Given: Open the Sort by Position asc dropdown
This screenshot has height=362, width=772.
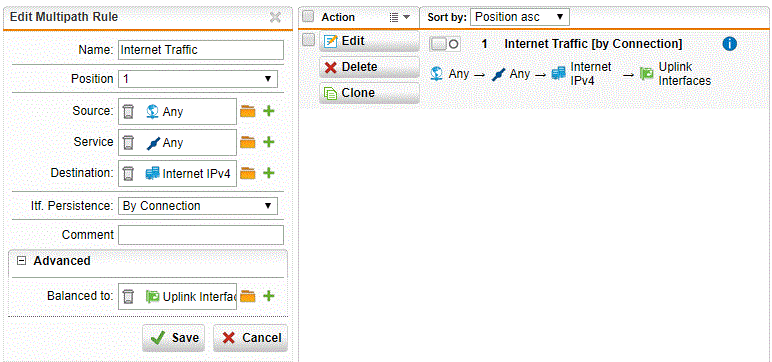Looking at the screenshot, I should point(520,17).
